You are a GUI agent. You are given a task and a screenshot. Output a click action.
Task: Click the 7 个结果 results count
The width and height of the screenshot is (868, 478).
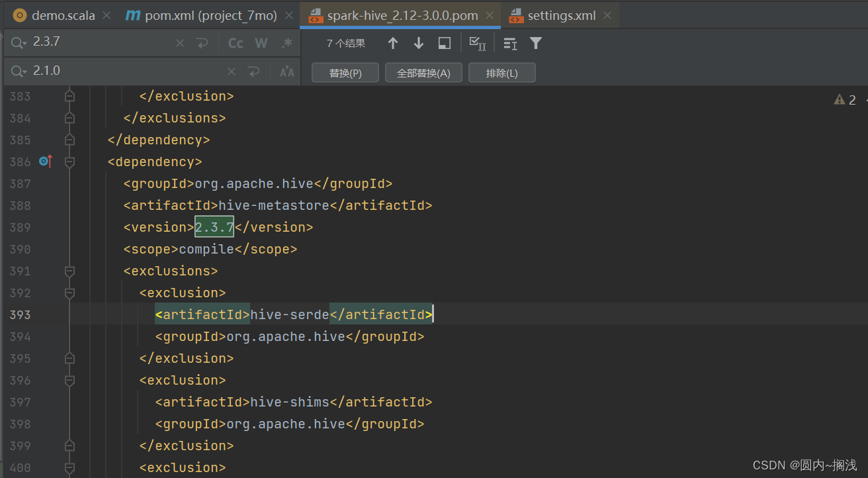(x=346, y=43)
